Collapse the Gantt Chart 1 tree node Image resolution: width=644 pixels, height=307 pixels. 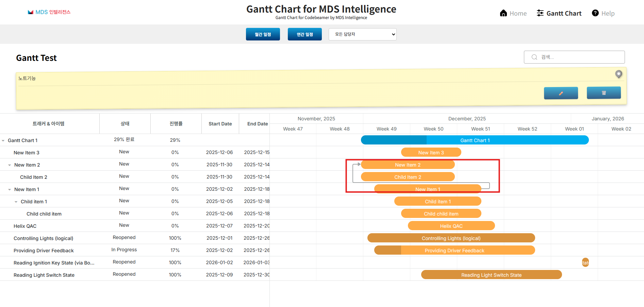(3, 140)
